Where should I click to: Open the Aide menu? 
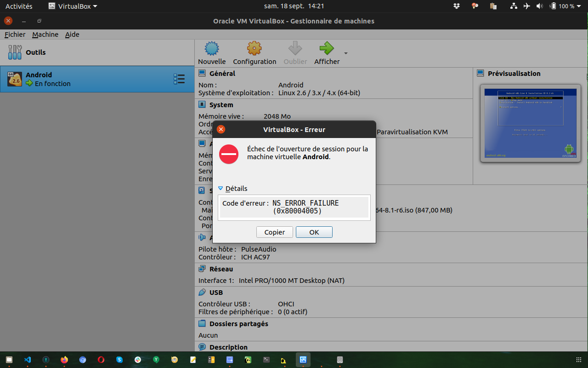coord(72,34)
